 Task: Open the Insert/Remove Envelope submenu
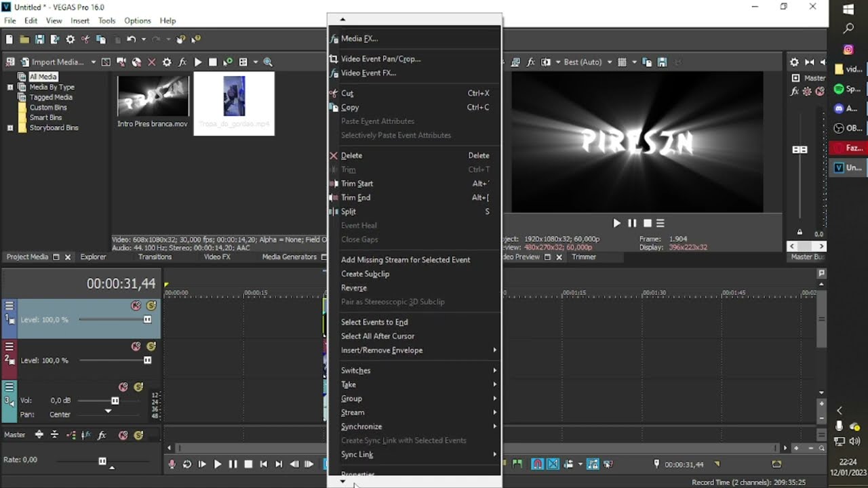(x=415, y=350)
